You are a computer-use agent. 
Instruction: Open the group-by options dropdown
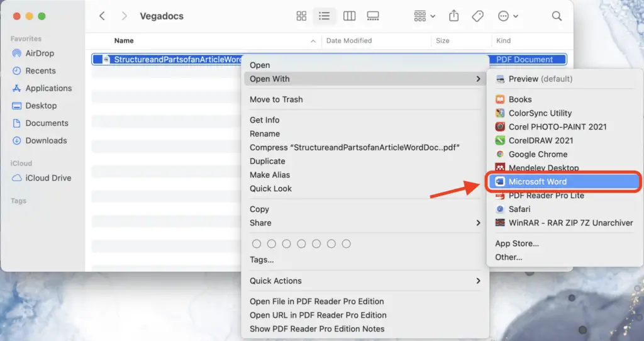[x=425, y=16]
